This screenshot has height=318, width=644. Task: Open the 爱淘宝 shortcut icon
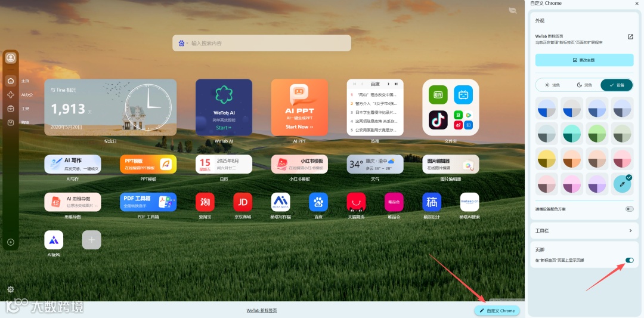[x=205, y=202]
